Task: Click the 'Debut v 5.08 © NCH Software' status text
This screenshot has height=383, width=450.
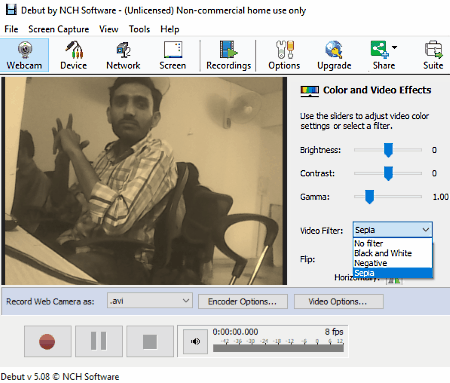Action: (x=60, y=377)
